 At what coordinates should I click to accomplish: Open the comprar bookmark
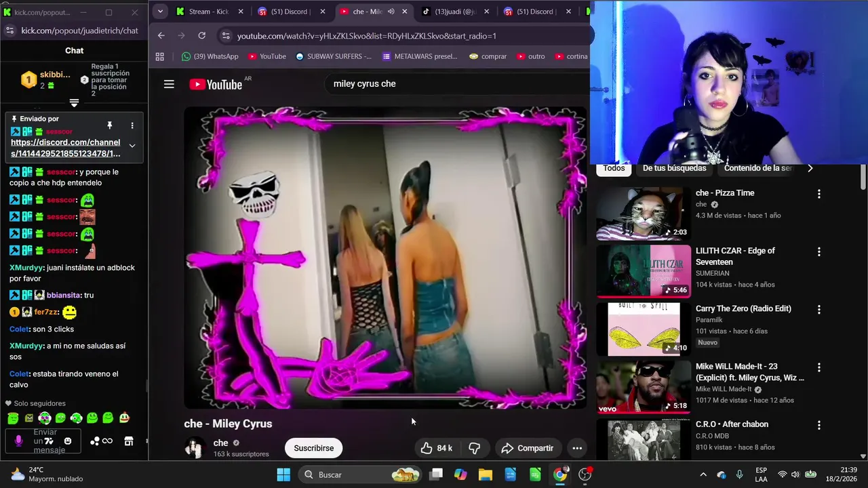pos(488,56)
